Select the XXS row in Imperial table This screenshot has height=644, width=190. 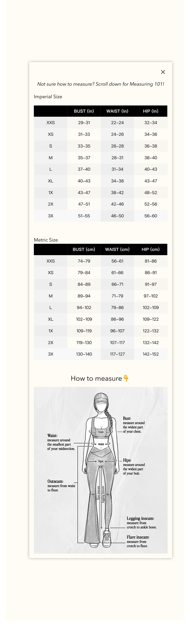point(51,122)
